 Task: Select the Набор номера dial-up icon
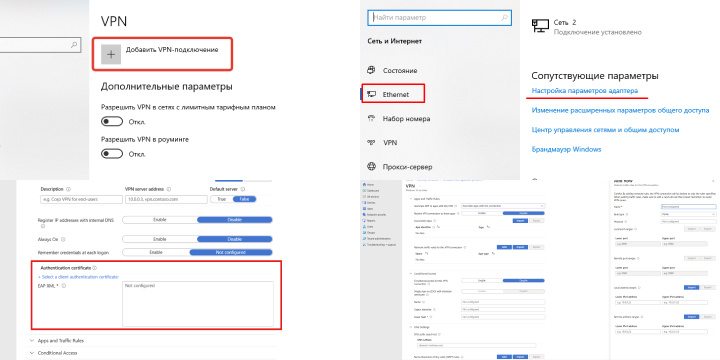coord(371,118)
